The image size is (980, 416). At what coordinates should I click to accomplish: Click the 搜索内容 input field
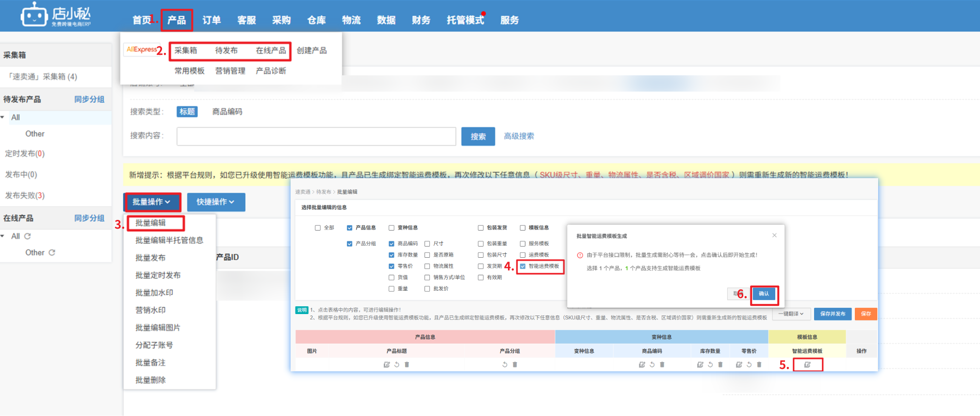[x=316, y=136]
